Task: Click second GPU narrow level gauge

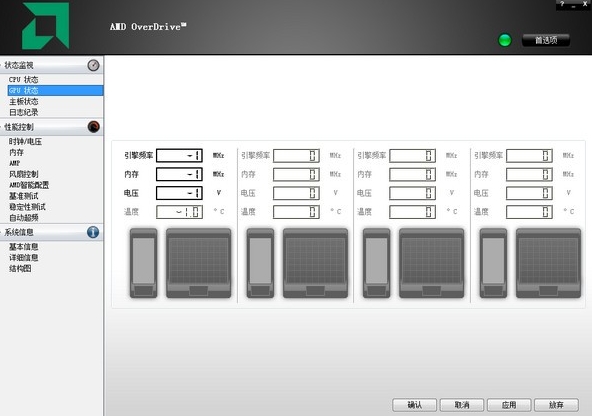Action: (260, 263)
